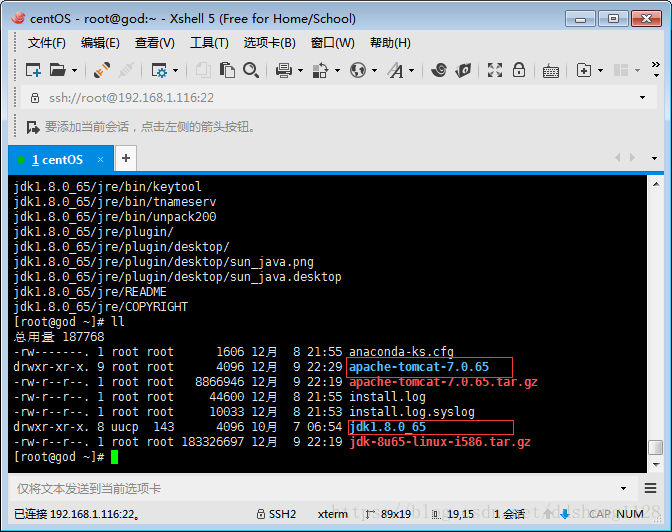Expand the Open session dropdown arrow
The image size is (672, 532).
(x=74, y=70)
